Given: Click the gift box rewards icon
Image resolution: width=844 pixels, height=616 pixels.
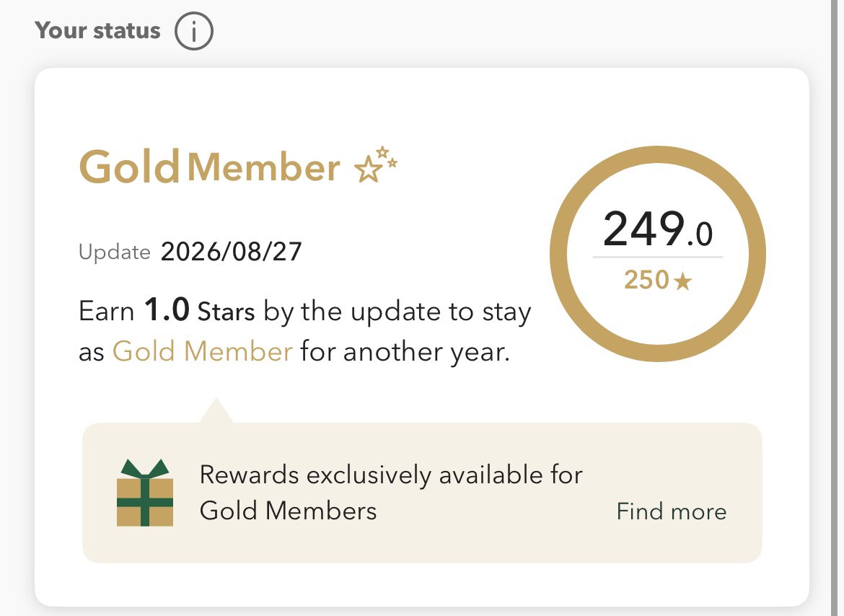Looking at the screenshot, I should (x=145, y=492).
